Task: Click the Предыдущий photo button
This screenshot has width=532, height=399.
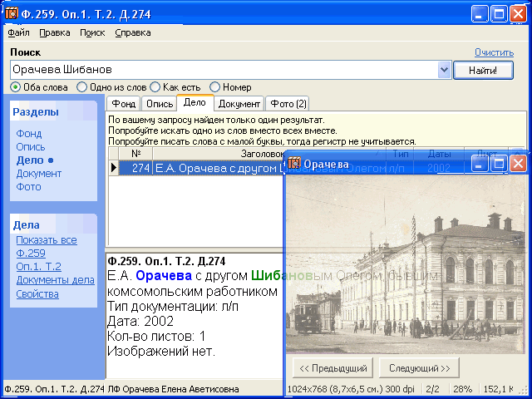Action: 332,367
